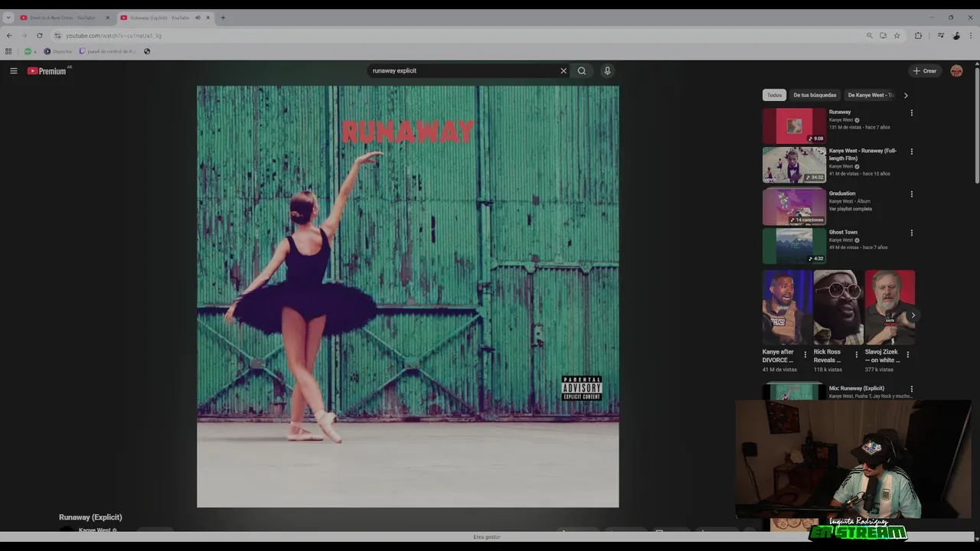Open options for Runaway video suggestion
The image size is (980, 551).
tap(911, 112)
